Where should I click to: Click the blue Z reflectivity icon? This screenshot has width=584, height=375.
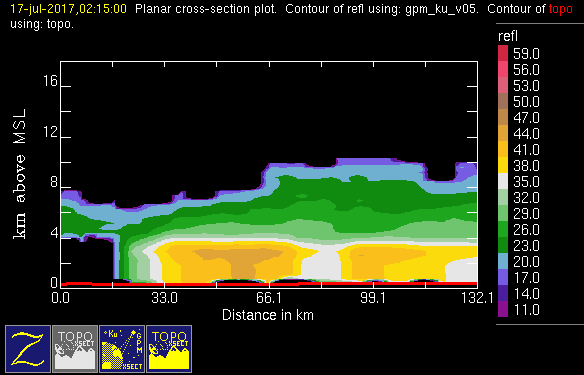tap(28, 349)
